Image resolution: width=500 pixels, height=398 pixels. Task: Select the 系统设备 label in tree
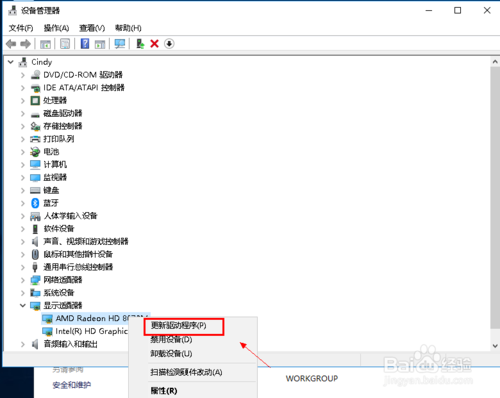59,293
